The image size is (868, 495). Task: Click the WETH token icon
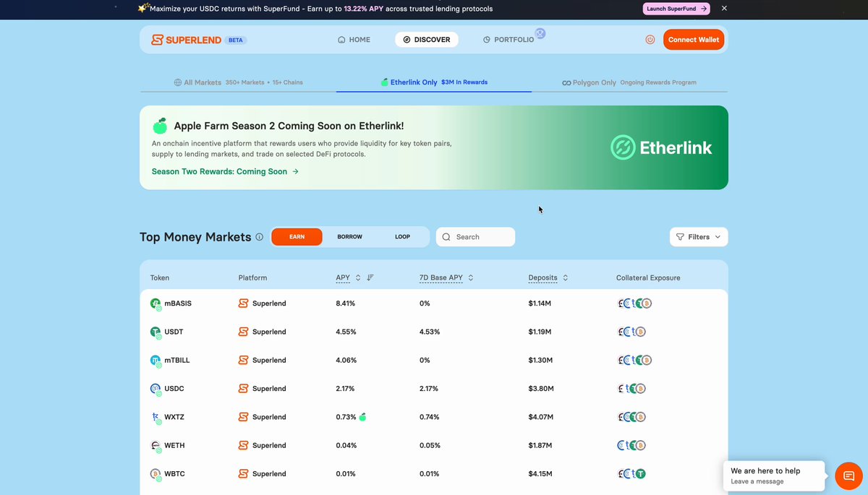pos(156,445)
